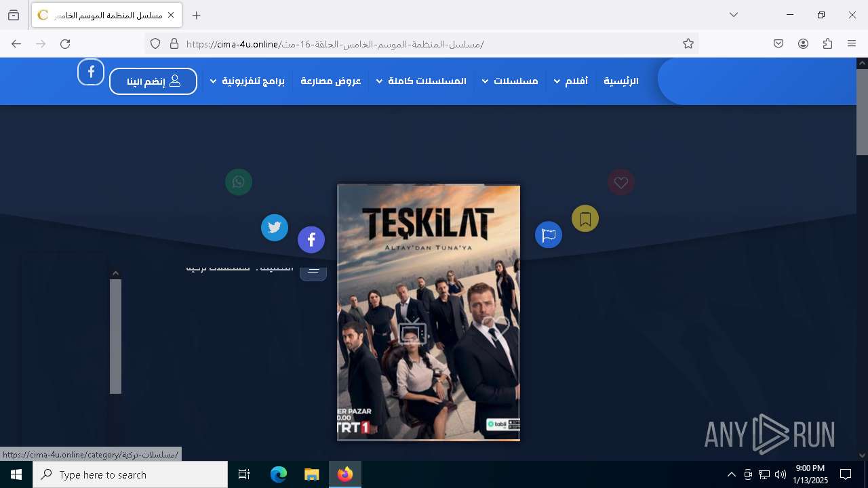Click the browser forward arrow
The width and height of the screenshot is (868, 488).
tap(41, 43)
